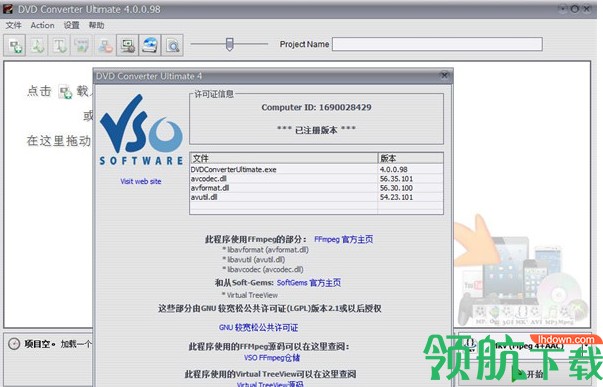Click the add subtitle 'T' toolbar icon
This screenshot has height=387, width=603.
tap(60, 45)
